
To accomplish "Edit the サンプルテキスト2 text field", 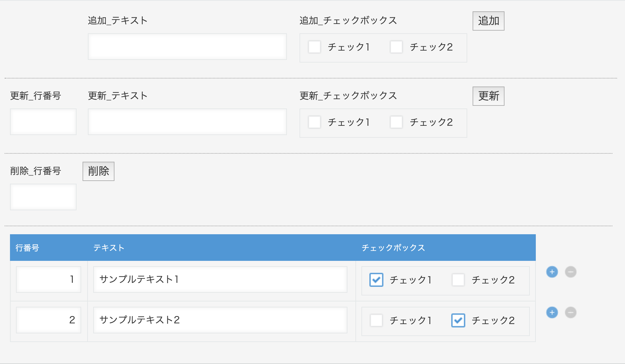I will (220, 320).
